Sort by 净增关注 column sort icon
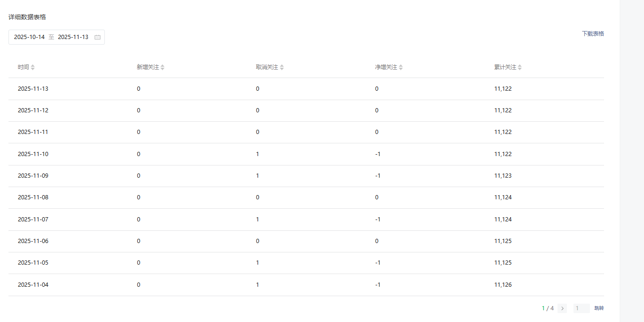Image resolution: width=644 pixels, height=322 pixels. (401, 67)
